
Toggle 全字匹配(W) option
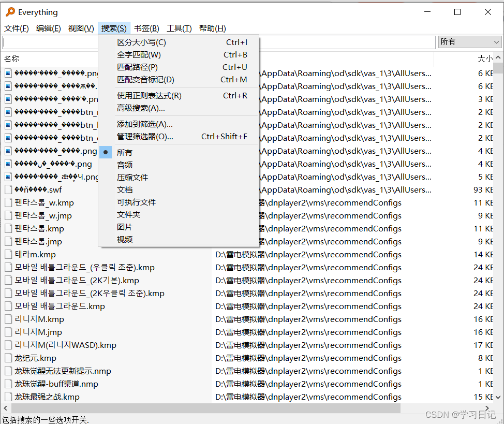click(x=179, y=55)
